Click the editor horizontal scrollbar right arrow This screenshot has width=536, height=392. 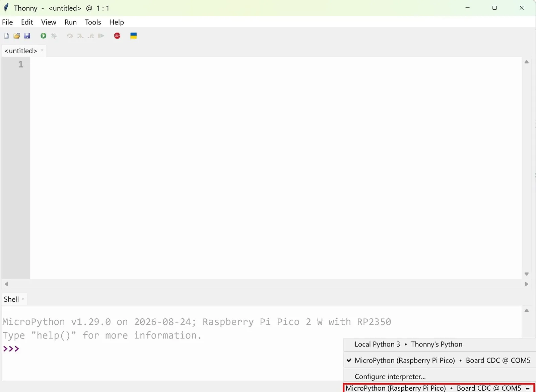pos(526,284)
